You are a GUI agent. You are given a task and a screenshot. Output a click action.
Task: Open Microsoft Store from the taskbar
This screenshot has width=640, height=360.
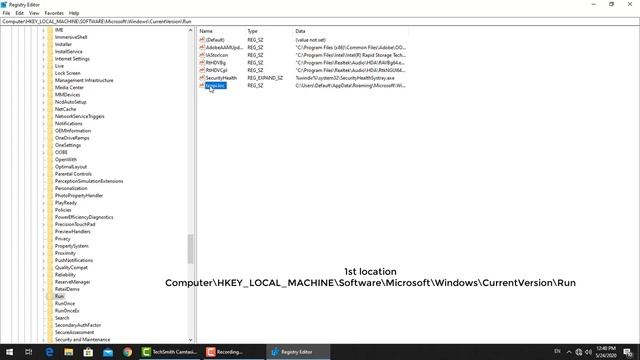88,352
